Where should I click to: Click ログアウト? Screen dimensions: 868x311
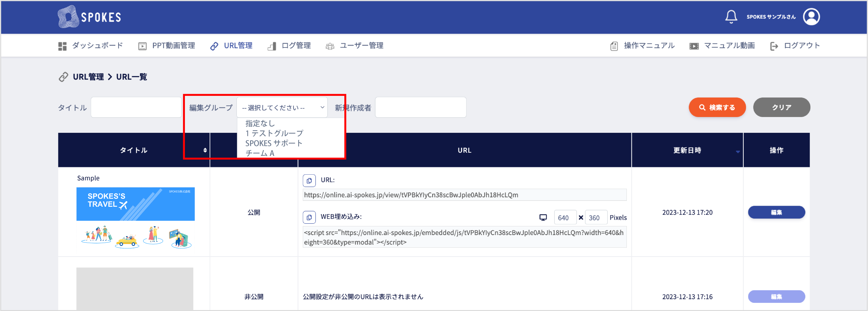802,46
